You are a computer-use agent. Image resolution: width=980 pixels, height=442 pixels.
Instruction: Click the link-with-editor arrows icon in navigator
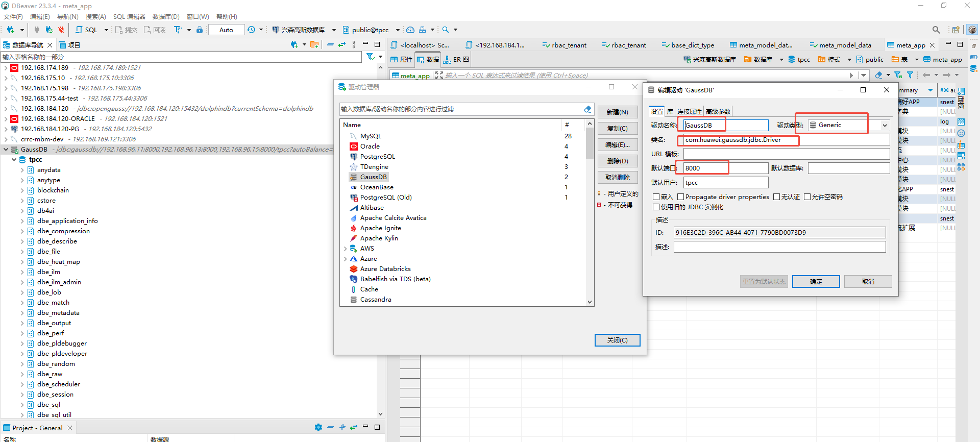click(x=342, y=45)
